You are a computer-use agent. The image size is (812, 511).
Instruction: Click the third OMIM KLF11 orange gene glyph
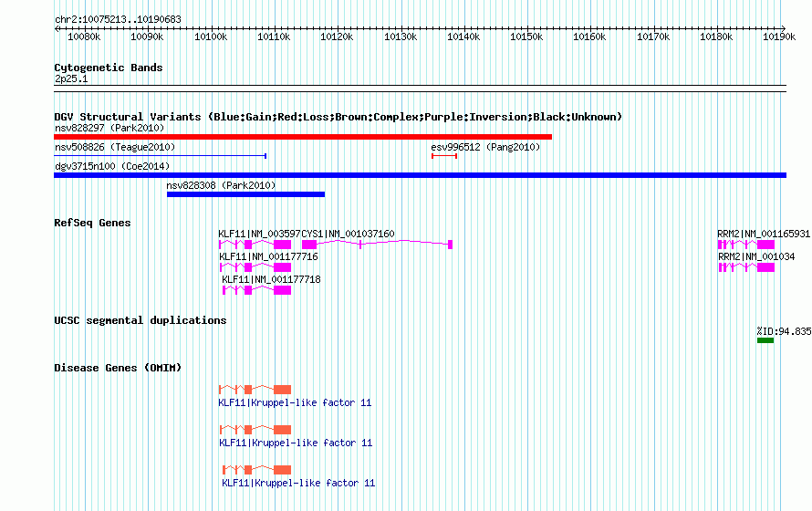[257, 470]
